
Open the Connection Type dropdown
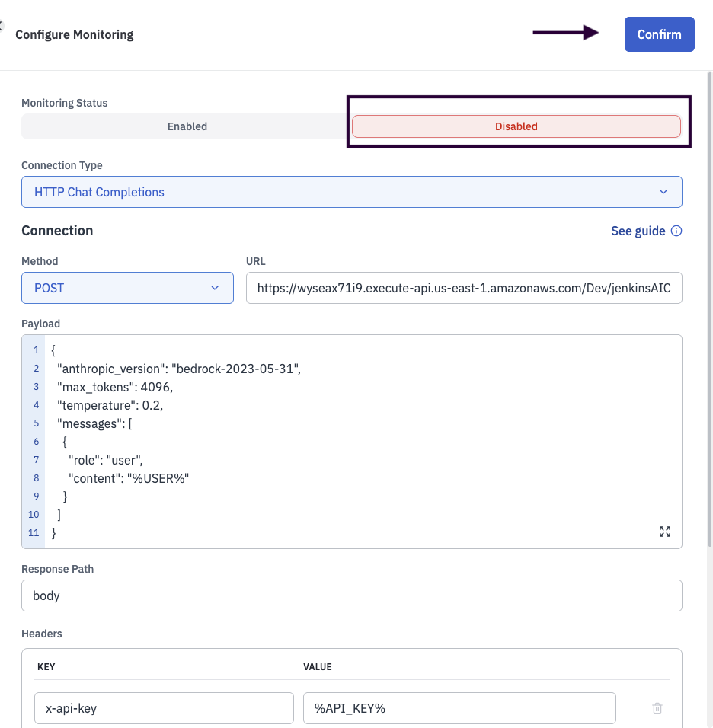(x=351, y=192)
